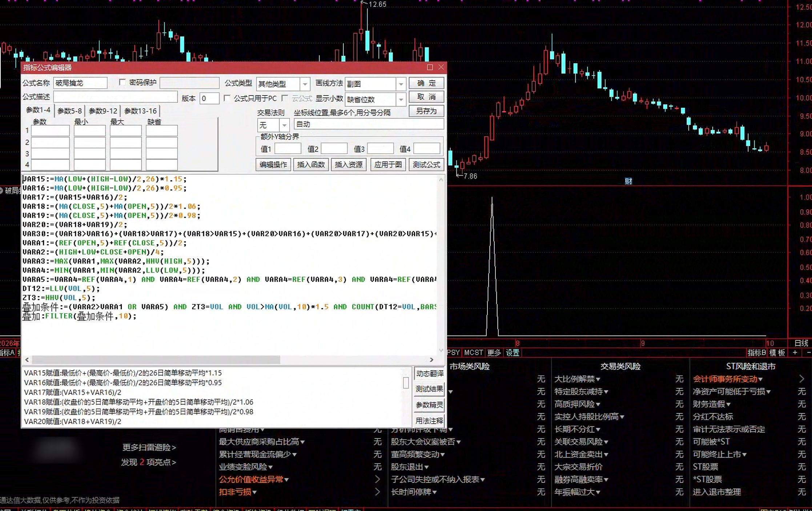Click the 测试公式 button
Viewport: 812px width, 511px height.
pos(426,165)
